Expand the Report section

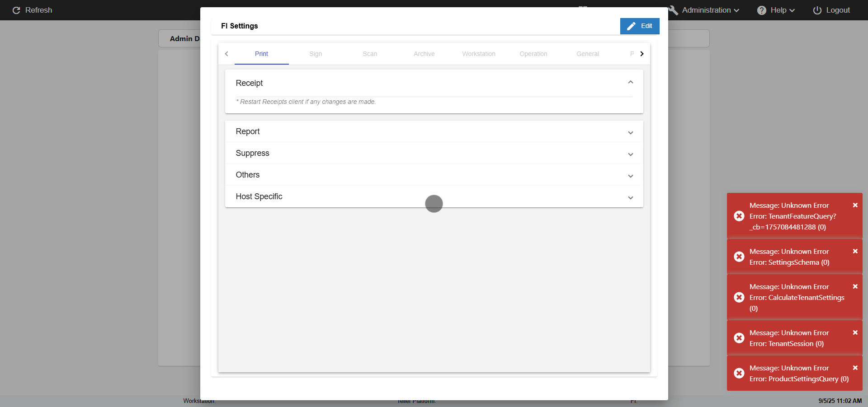(x=434, y=131)
